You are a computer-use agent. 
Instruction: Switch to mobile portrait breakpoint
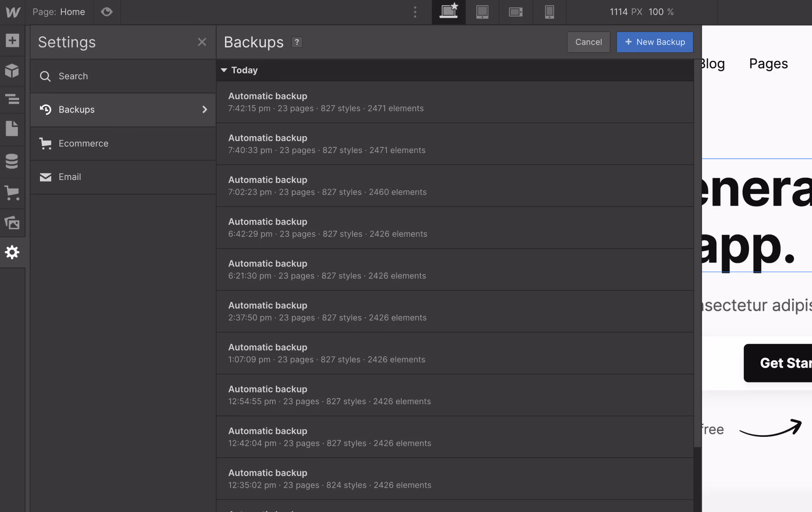point(549,12)
